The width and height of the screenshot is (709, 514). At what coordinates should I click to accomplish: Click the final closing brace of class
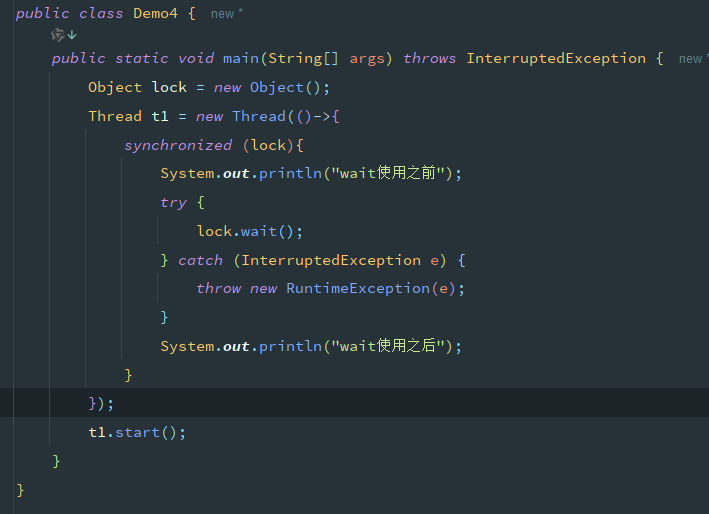click(x=20, y=490)
